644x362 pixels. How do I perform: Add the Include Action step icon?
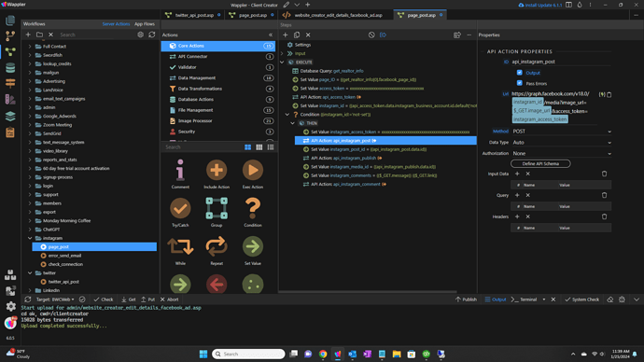click(x=217, y=170)
